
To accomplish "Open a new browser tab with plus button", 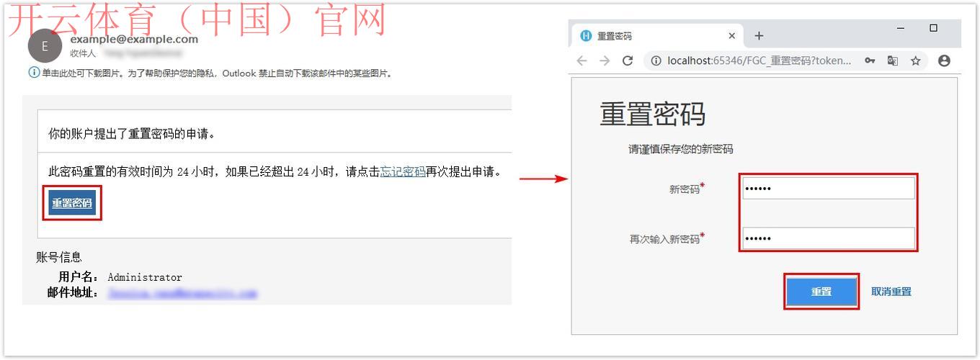I will [x=759, y=36].
